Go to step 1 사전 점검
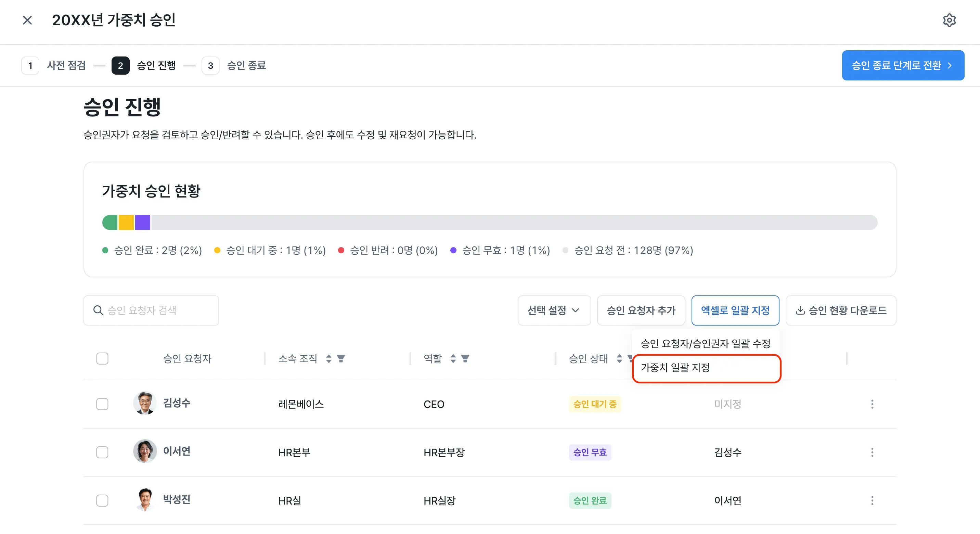Image resolution: width=980 pixels, height=534 pixels. (x=53, y=65)
